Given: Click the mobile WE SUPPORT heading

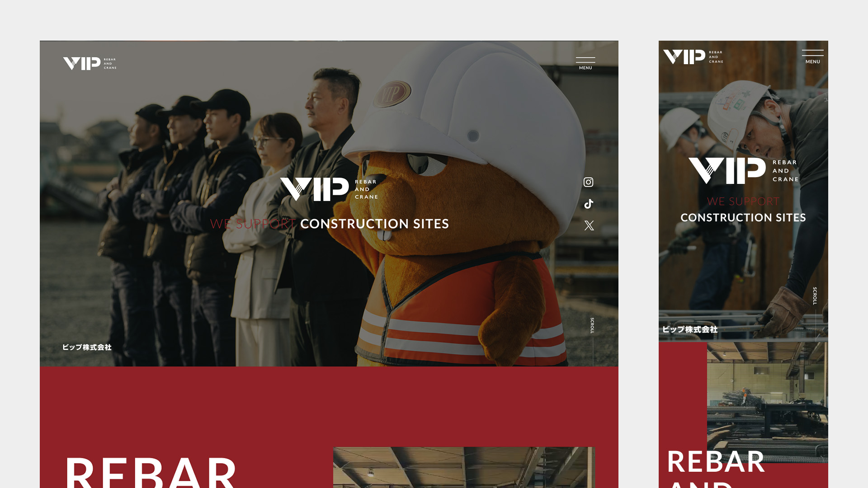Looking at the screenshot, I should 743,202.
